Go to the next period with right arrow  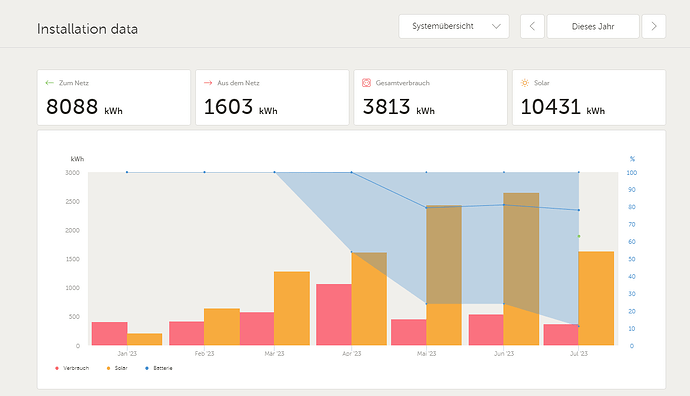(653, 26)
